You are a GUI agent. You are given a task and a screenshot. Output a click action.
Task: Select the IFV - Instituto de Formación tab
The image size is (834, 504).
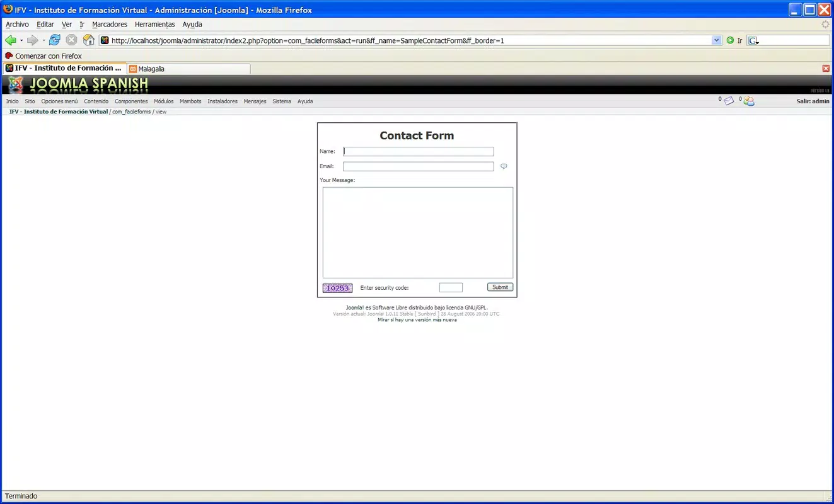pos(64,68)
